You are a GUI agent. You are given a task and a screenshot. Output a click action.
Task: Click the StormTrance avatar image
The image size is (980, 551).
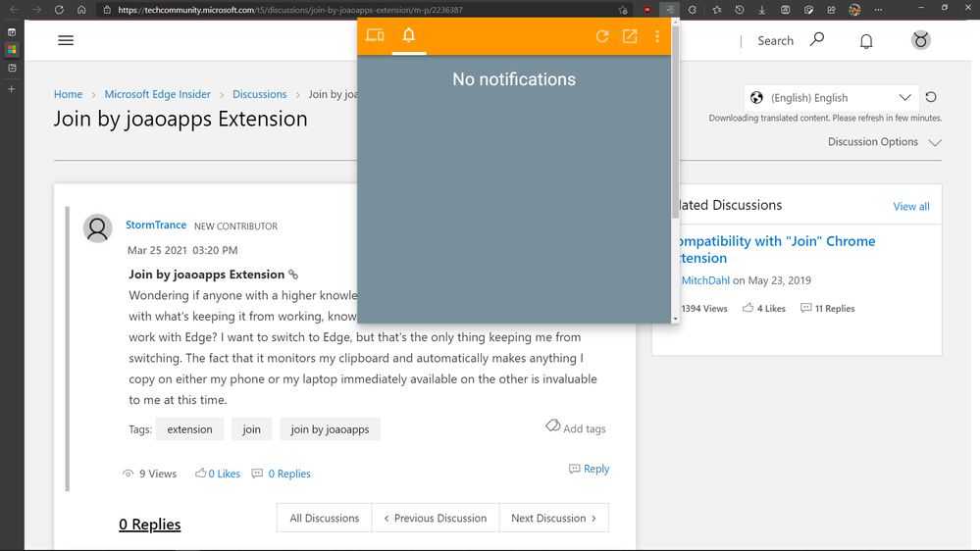coord(97,228)
